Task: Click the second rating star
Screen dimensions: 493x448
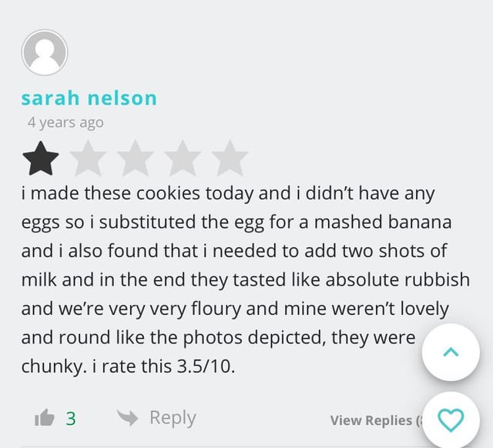Action: 89,159
